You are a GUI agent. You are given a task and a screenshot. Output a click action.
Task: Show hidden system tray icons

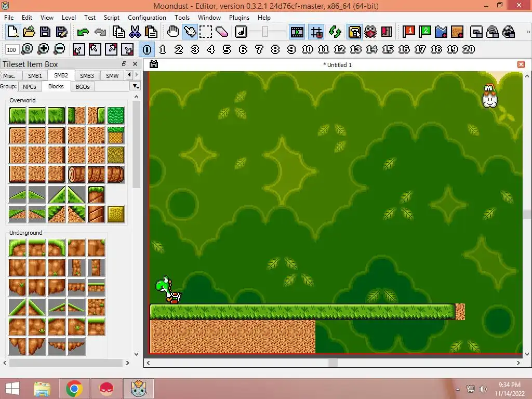tap(458, 389)
